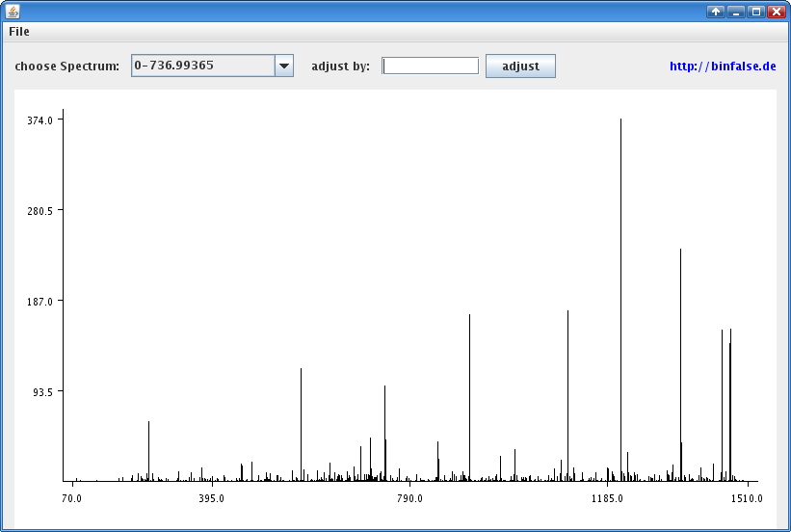Select the 0-736.99365 spectrum combo box

202,66
